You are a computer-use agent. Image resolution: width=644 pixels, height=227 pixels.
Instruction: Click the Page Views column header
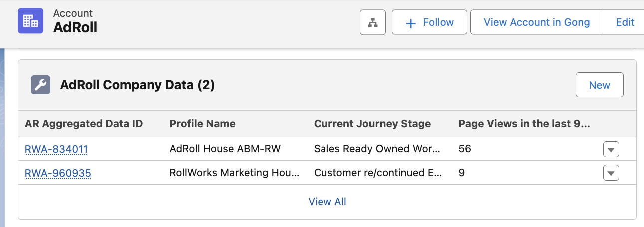(x=524, y=124)
